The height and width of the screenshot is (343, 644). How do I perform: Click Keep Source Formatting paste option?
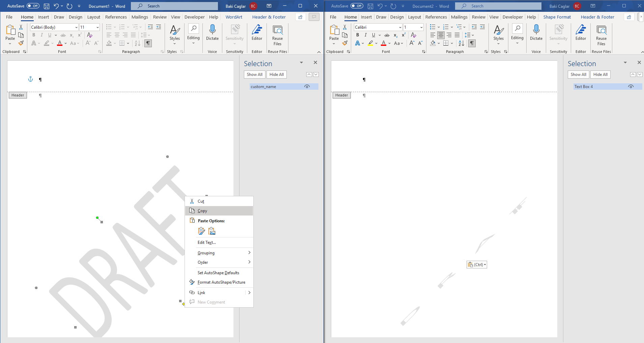tap(201, 231)
